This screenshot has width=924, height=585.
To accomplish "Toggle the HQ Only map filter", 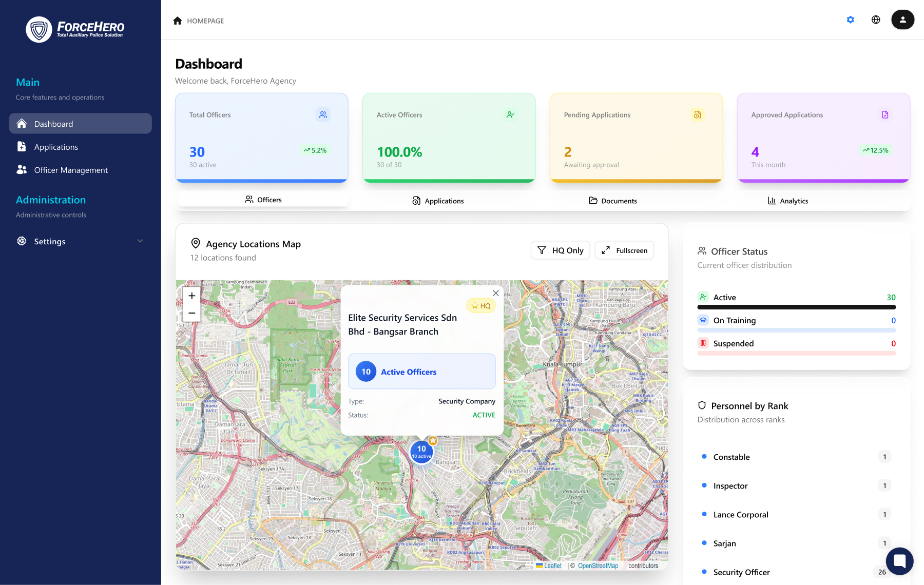I will point(560,250).
